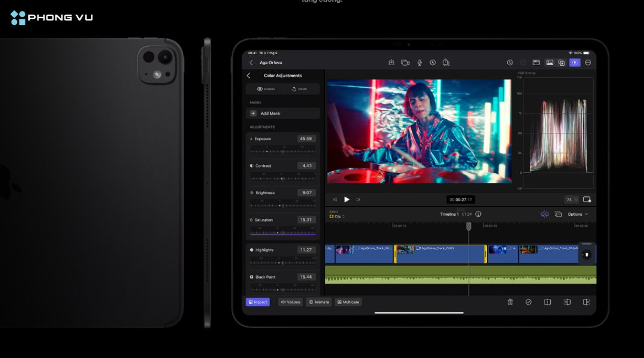Viewport: 644px width, 358px height.
Task: Disable the color adjustments effect
Action: click(265, 89)
